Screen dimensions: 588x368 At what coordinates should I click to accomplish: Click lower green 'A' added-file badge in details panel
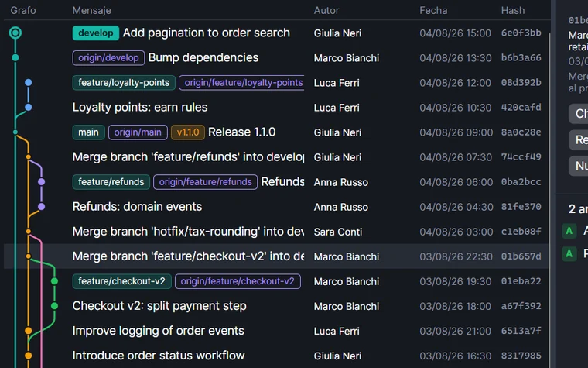pos(569,254)
